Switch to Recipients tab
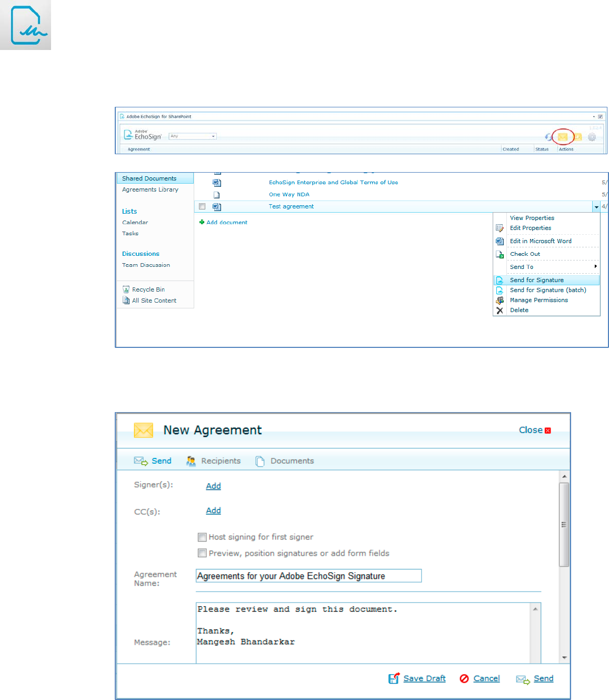The image size is (609, 700). tap(213, 461)
